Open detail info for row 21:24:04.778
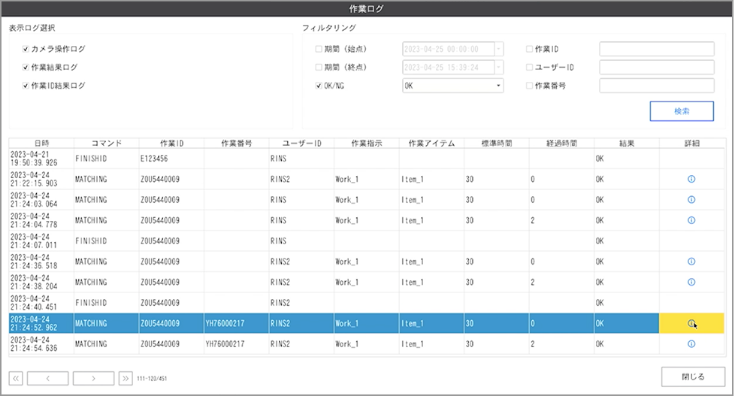Image resolution: width=734 pixels, height=396 pixels. (691, 220)
